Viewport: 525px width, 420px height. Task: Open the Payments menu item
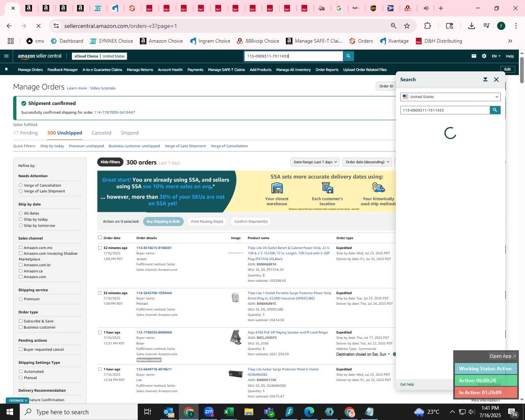tap(195, 70)
